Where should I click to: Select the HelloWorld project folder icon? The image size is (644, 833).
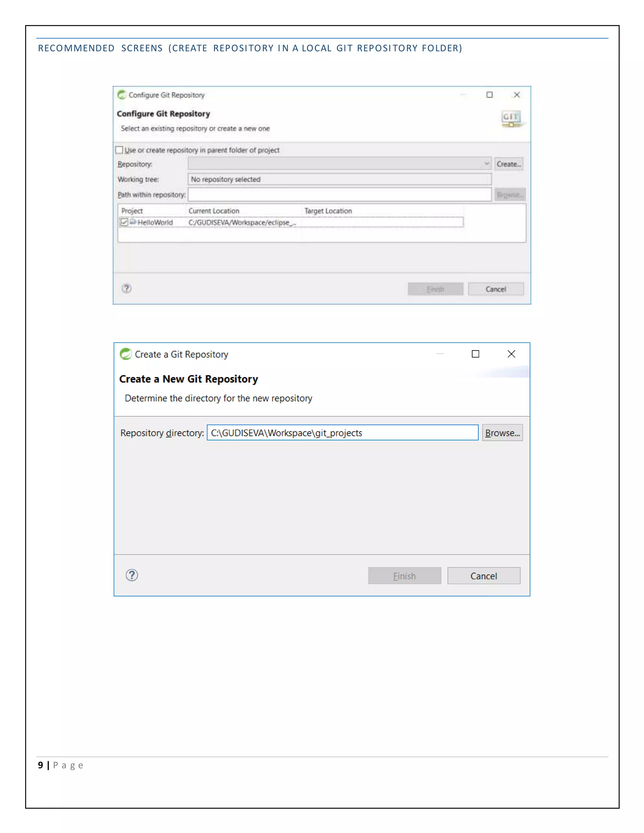[133, 222]
